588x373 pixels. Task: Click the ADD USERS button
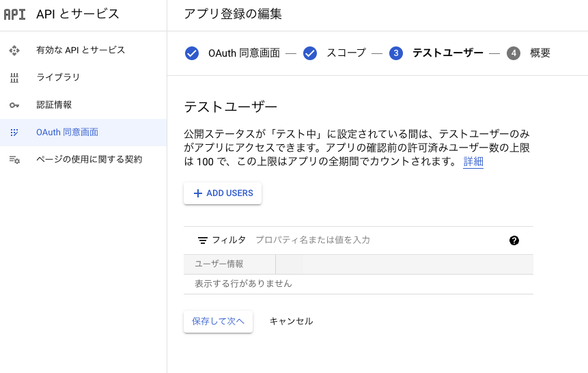pos(223,193)
